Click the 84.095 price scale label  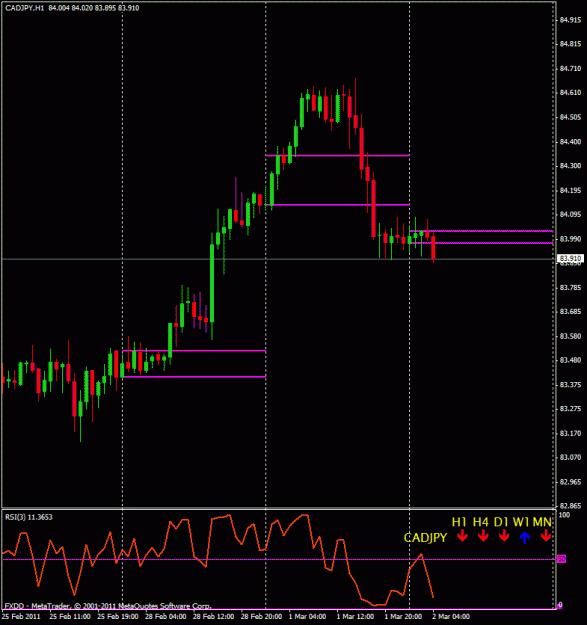click(x=570, y=214)
